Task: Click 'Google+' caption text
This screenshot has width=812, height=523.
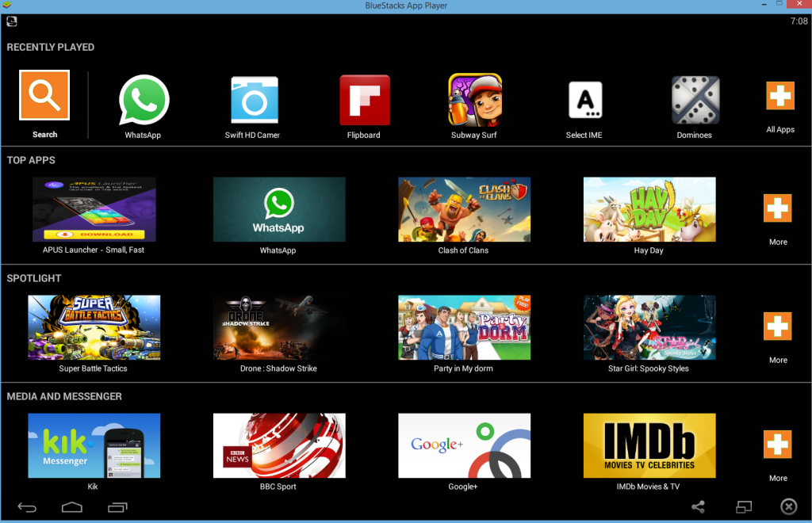Action: click(x=463, y=487)
